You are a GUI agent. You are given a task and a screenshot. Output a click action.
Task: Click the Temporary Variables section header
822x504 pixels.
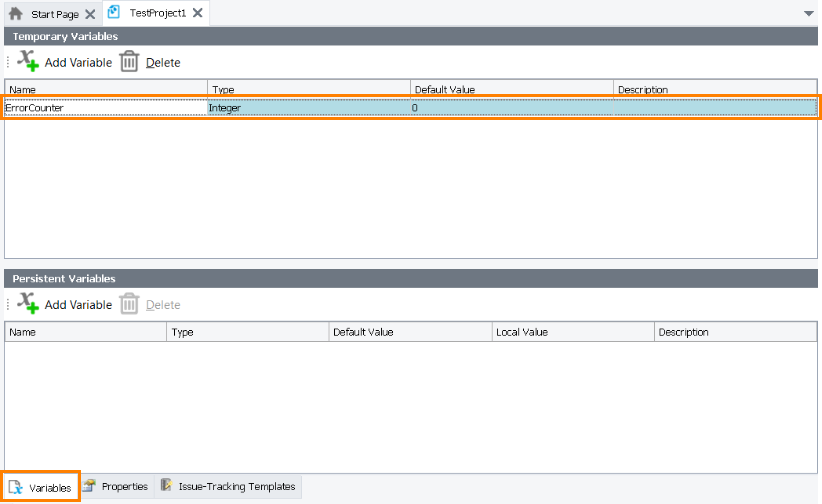[411, 36]
